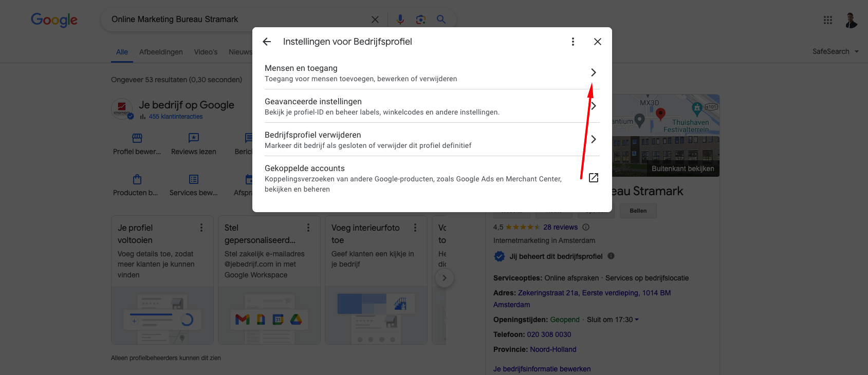This screenshot has width=868, height=375.
Task: Open menu on Stel gepersonaliseerd card
Action: click(x=308, y=228)
